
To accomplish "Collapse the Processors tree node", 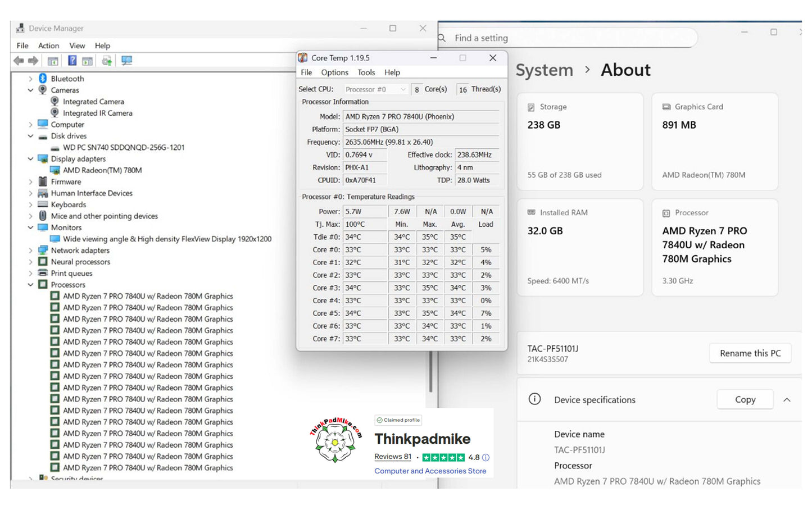I will click(x=31, y=285).
